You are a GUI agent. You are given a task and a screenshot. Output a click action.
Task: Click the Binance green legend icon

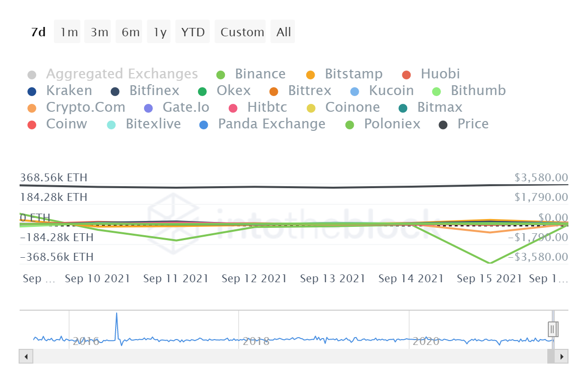pyautogui.click(x=221, y=74)
